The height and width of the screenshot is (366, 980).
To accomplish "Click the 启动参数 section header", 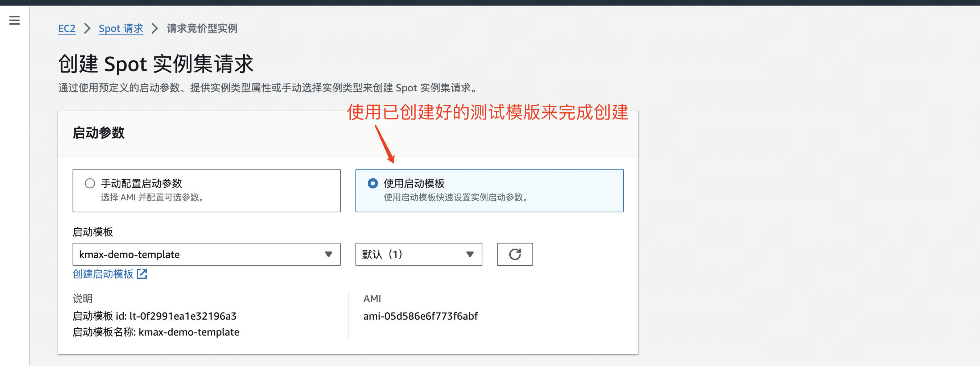I will (99, 133).
